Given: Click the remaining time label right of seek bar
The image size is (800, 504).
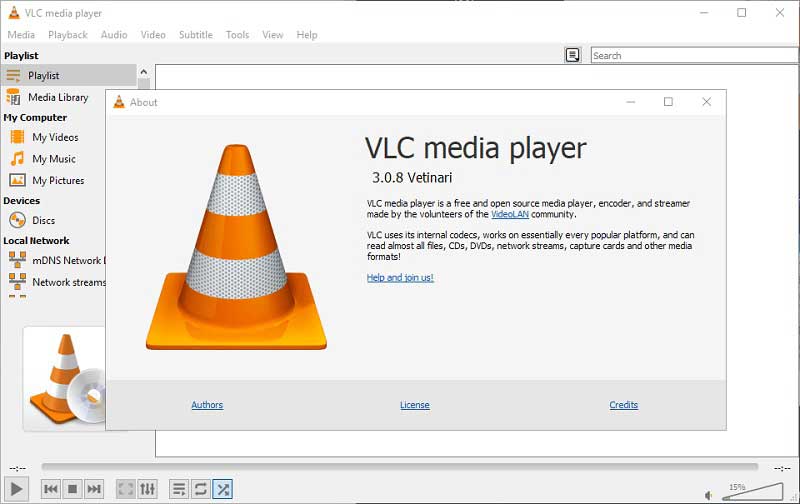Looking at the screenshot, I should [782, 468].
